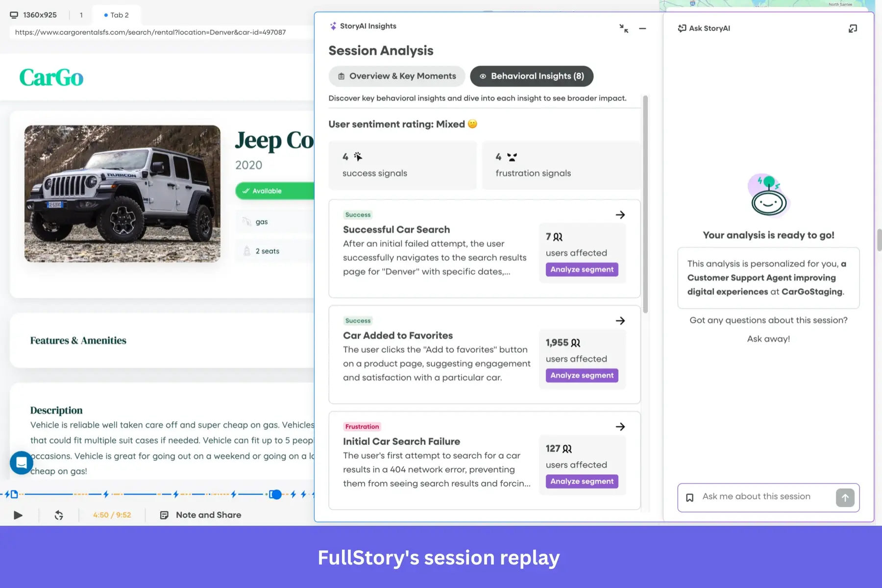Pop out the Ask StoryAI panel
The height and width of the screenshot is (588, 882).
pos(853,28)
